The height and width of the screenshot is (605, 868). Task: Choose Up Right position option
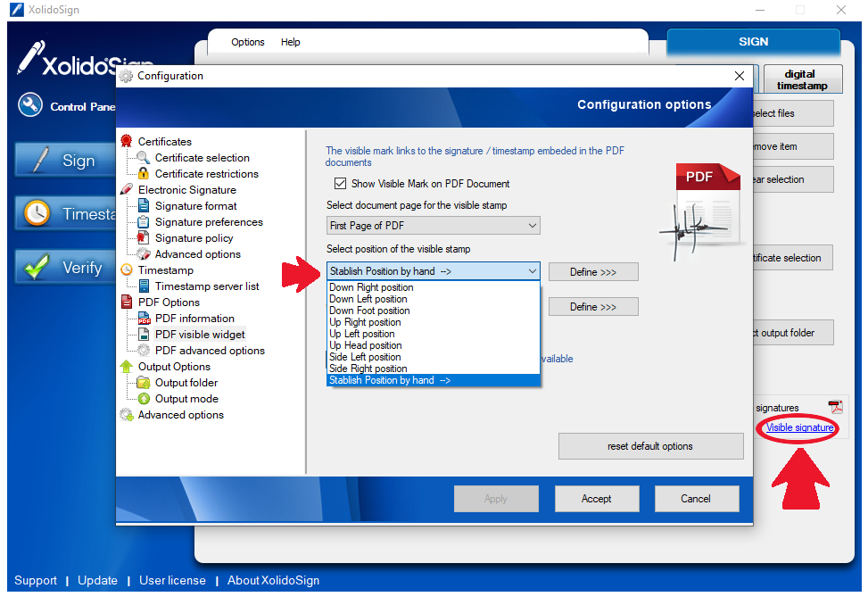434,322
